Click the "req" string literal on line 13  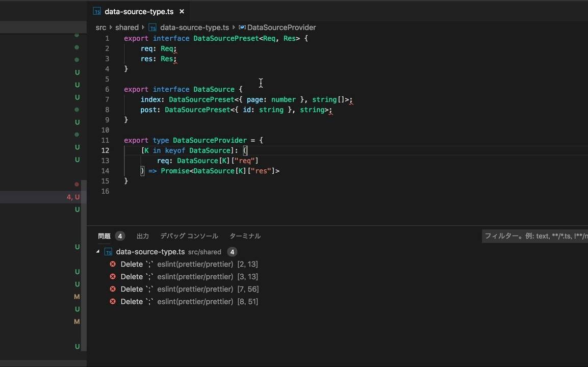point(244,161)
